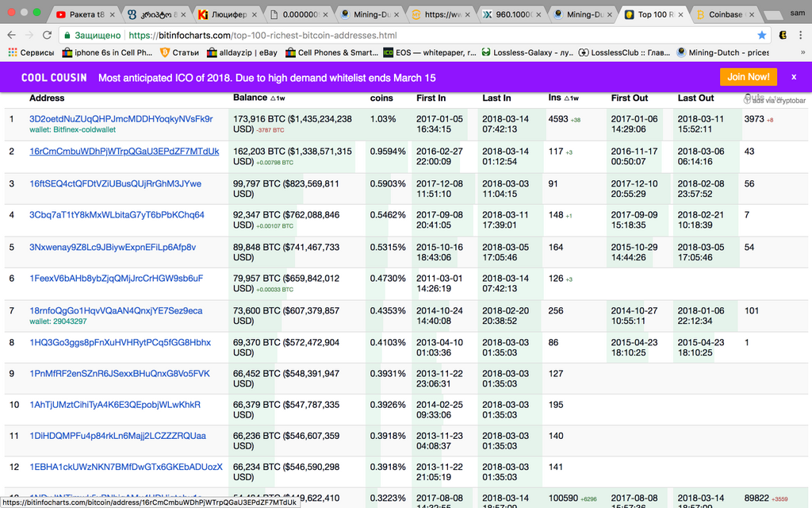Screen dimensions: 812x508
Task: Click the yellow extension icon beside the star
Action: click(x=783, y=35)
